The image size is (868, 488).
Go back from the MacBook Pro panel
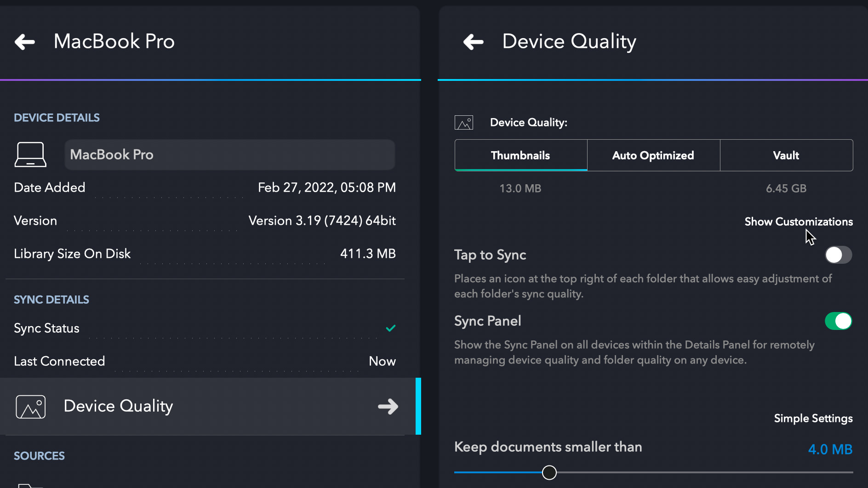(25, 42)
